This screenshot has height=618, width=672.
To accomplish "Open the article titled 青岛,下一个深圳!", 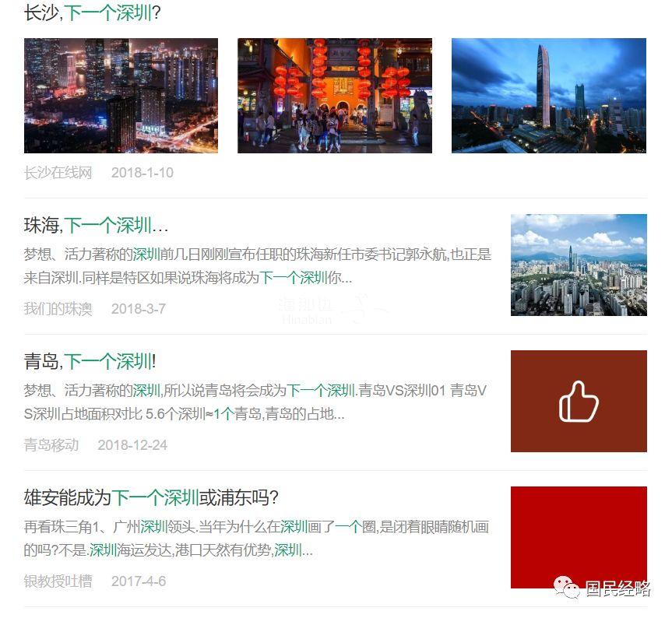I will [90, 361].
